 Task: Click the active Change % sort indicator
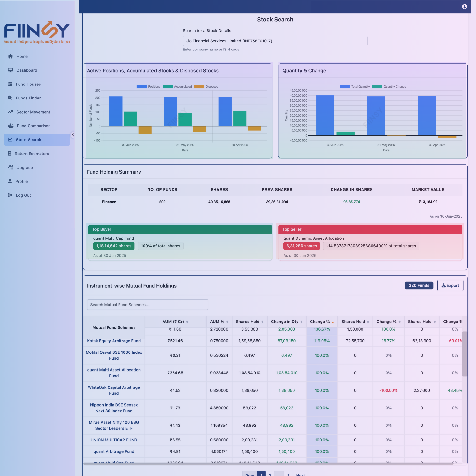pyautogui.click(x=333, y=322)
